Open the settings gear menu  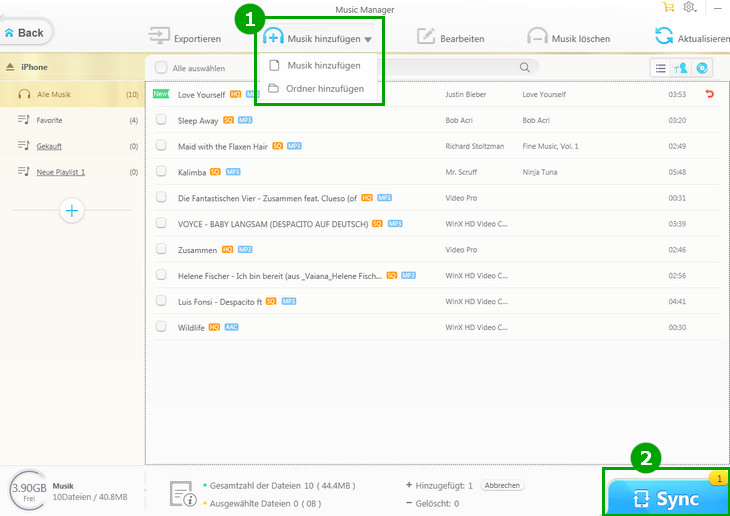(689, 7)
